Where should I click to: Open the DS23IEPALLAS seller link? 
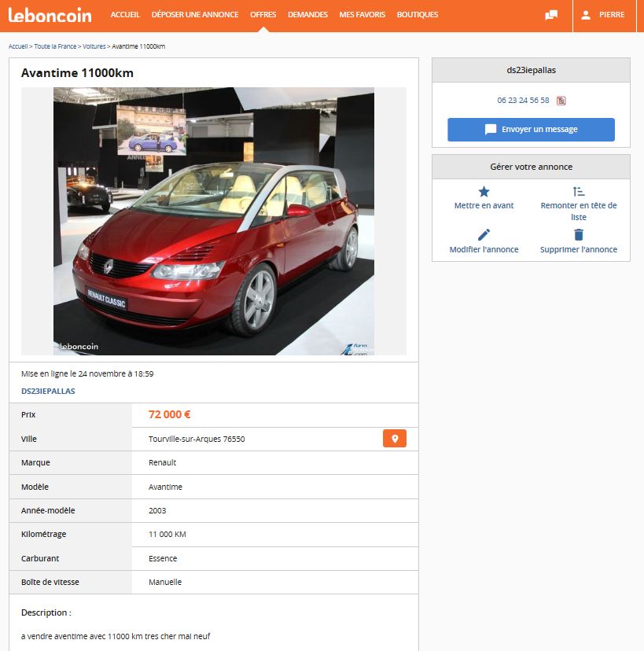pyautogui.click(x=48, y=391)
